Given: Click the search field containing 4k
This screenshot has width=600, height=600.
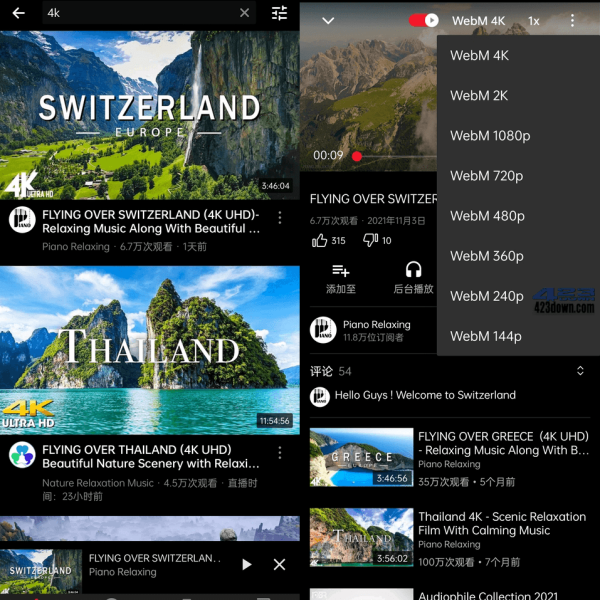Looking at the screenshot, I should (x=149, y=13).
